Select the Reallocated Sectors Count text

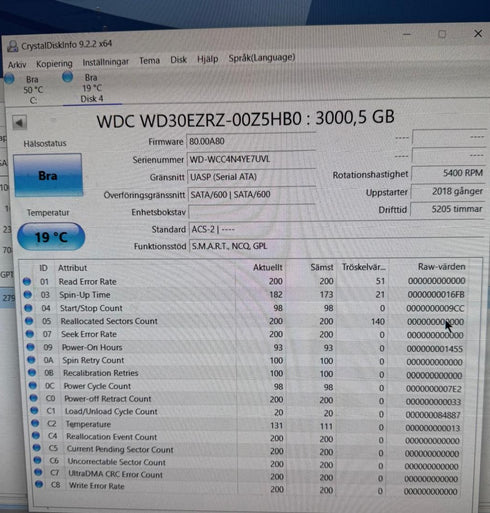point(109,321)
